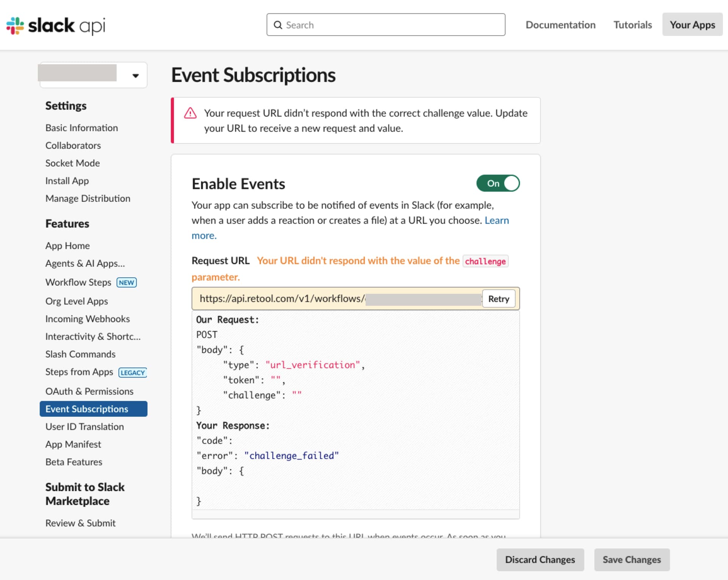Open App Home feature page
728x580 pixels.
67,246
